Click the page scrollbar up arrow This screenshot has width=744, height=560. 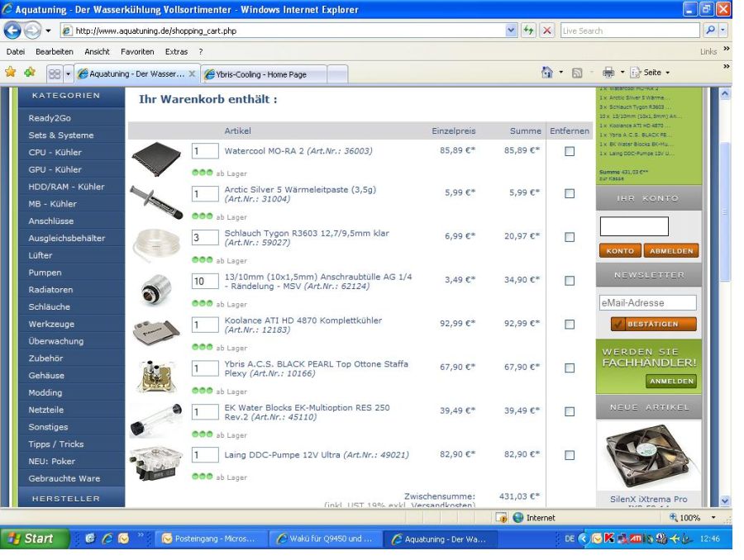(x=724, y=94)
